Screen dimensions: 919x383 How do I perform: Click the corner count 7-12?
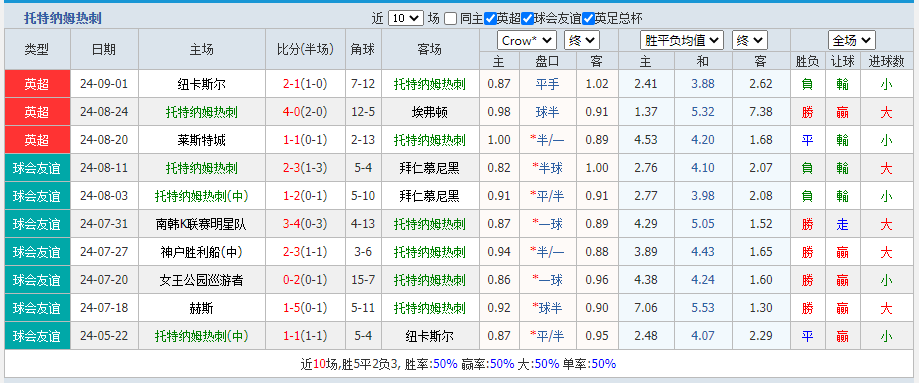[x=363, y=84]
